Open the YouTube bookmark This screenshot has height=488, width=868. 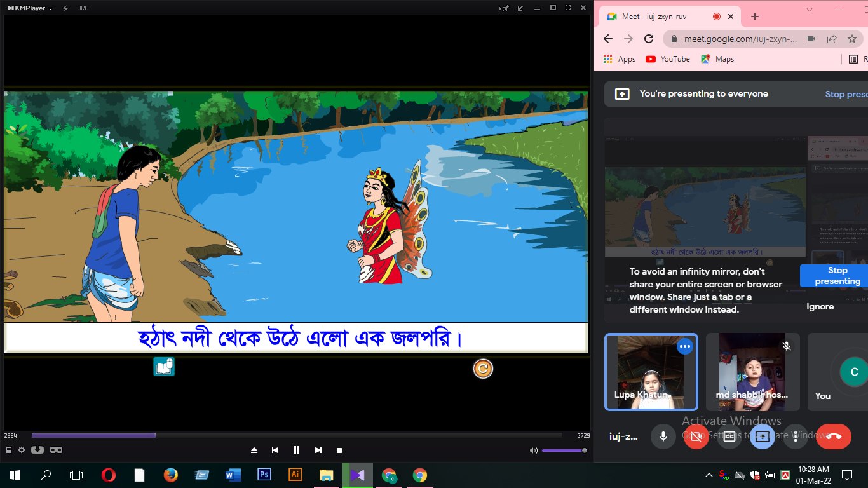[x=667, y=59]
